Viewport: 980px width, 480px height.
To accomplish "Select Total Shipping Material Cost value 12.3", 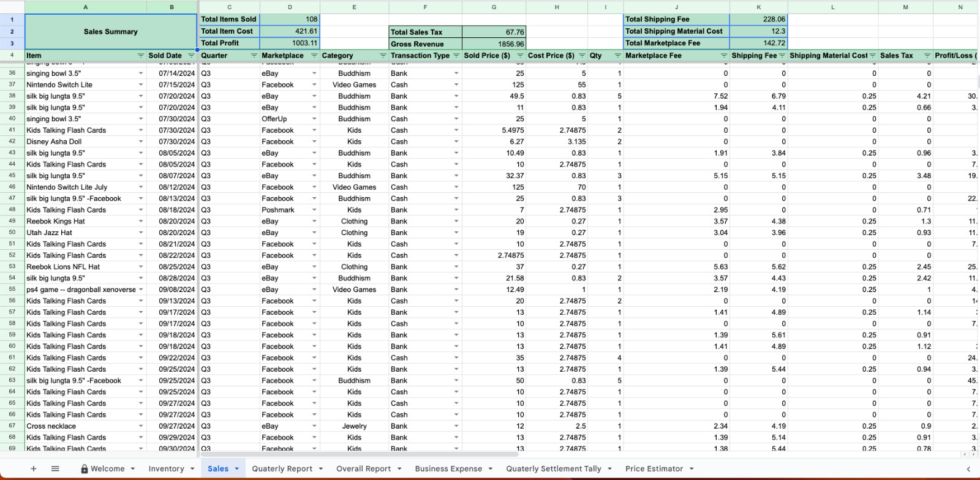I will point(758,31).
